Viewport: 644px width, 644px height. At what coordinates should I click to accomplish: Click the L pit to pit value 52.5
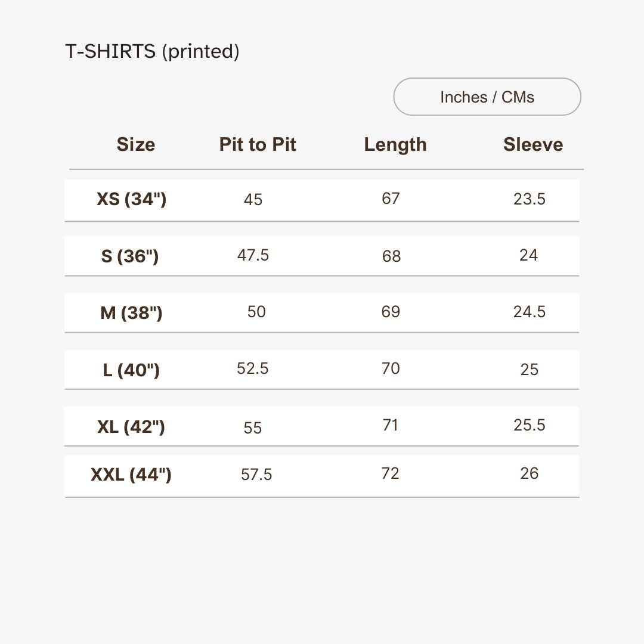pos(253,369)
